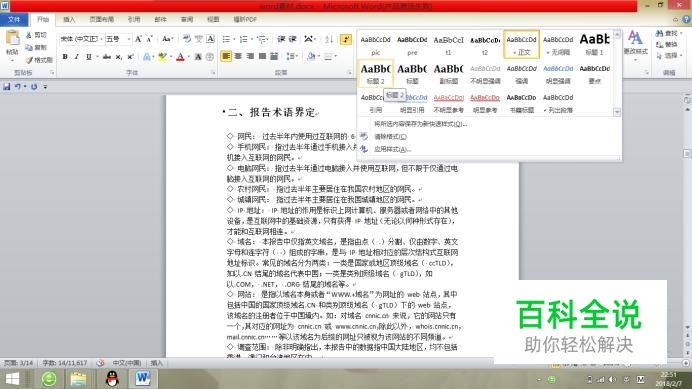Click the sort icon in paragraph group

[x=329, y=39]
